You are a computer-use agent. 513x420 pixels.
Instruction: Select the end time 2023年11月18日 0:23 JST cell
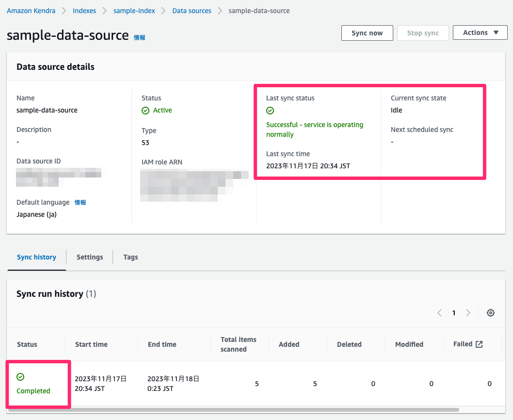click(x=174, y=384)
